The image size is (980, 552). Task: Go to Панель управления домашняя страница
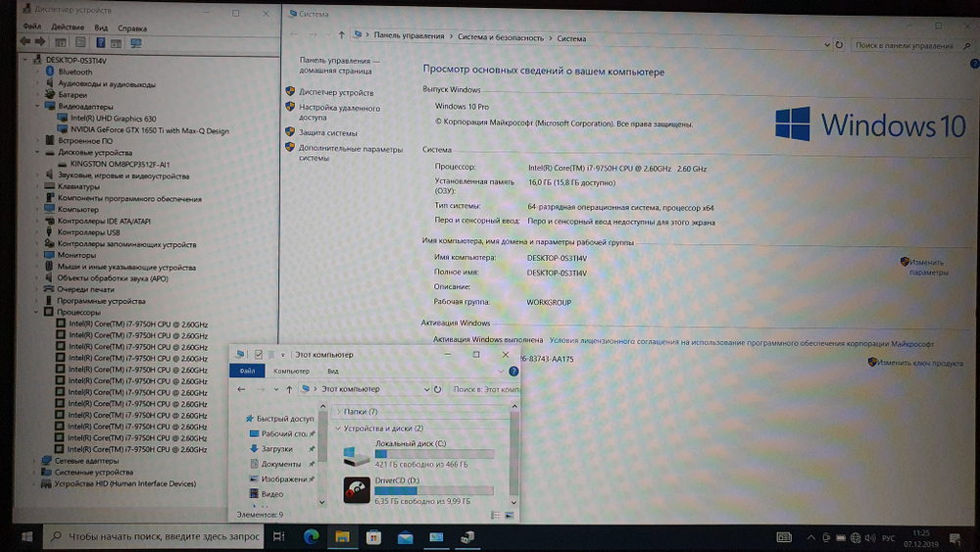(339, 66)
